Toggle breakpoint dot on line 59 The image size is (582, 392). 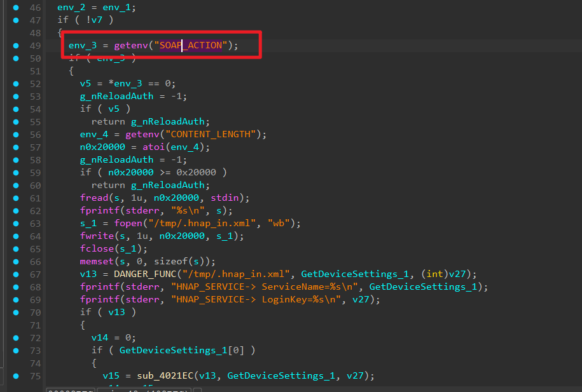click(x=16, y=173)
